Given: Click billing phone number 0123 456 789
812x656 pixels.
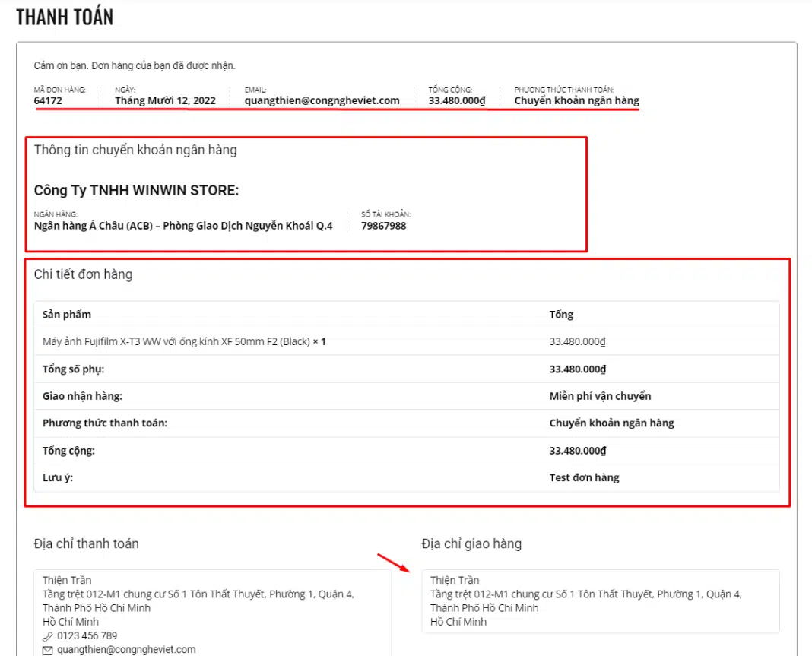Looking at the screenshot, I should click(x=87, y=635).
